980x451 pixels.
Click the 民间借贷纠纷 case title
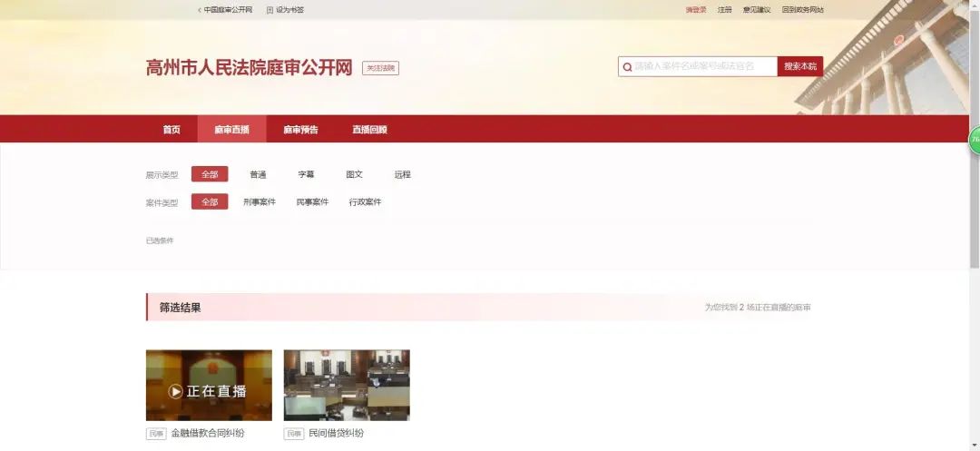click(337, 434)
